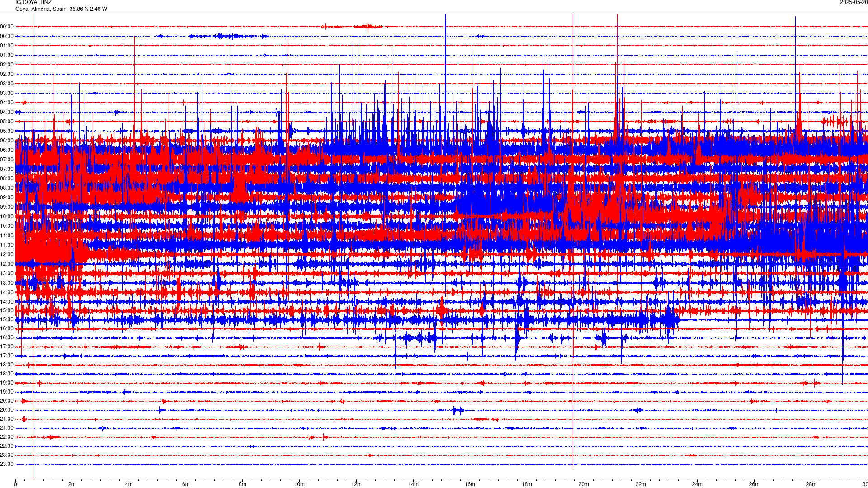Select the 01:00 time row label
This screenshot has width=868, height=488.
[x=7, y=46]
